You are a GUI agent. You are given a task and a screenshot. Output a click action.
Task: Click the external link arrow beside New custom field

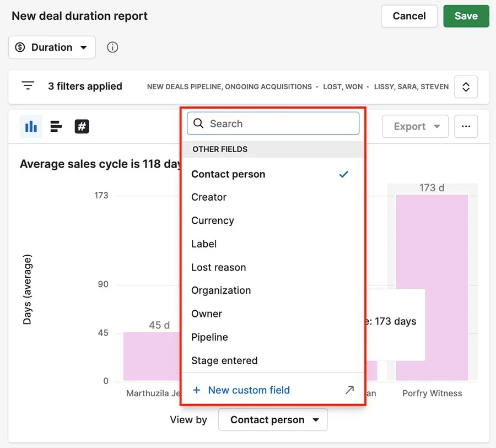349,390
